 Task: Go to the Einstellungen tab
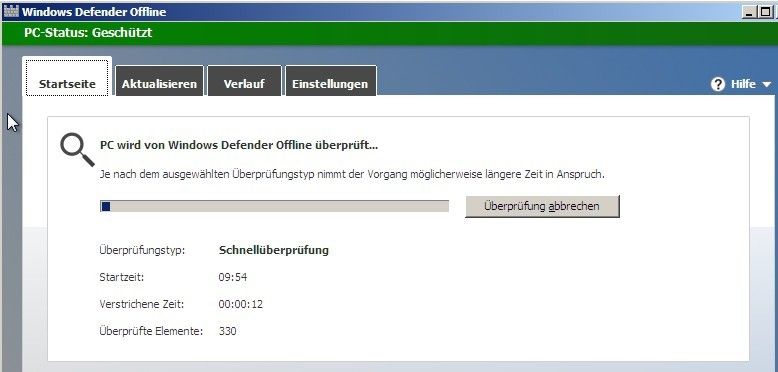tap(330, 81)
